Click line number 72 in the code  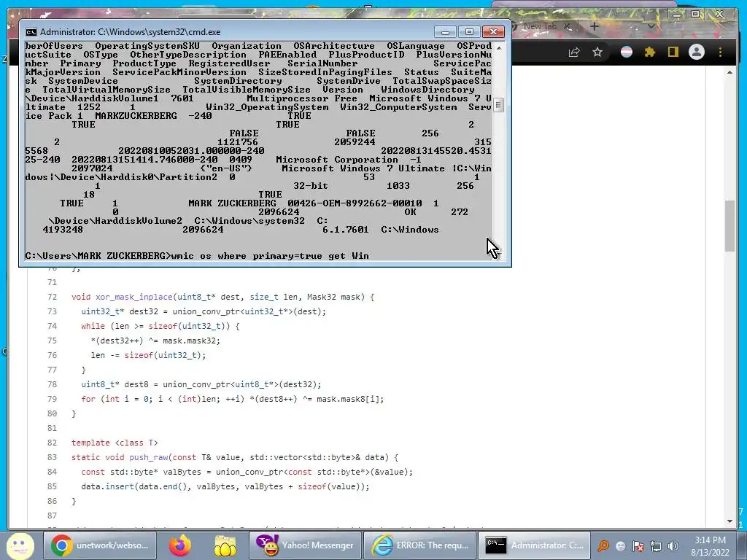(52, 297)
